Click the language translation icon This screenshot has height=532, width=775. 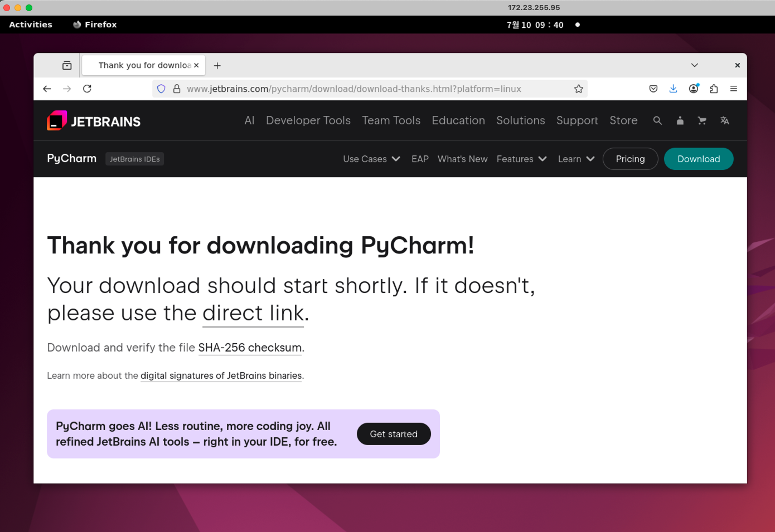click(x=725, y=120)
